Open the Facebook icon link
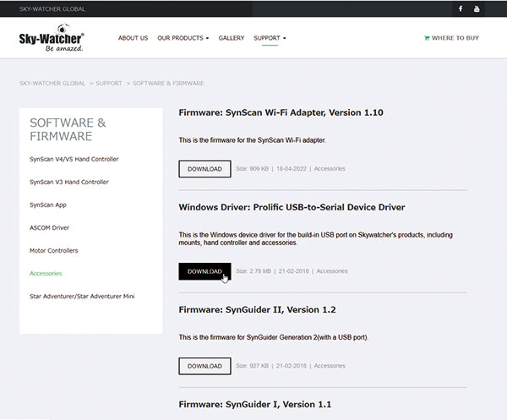Image resolution: width=507 pixels, height=420 pixels. click(x=461, y=8)
